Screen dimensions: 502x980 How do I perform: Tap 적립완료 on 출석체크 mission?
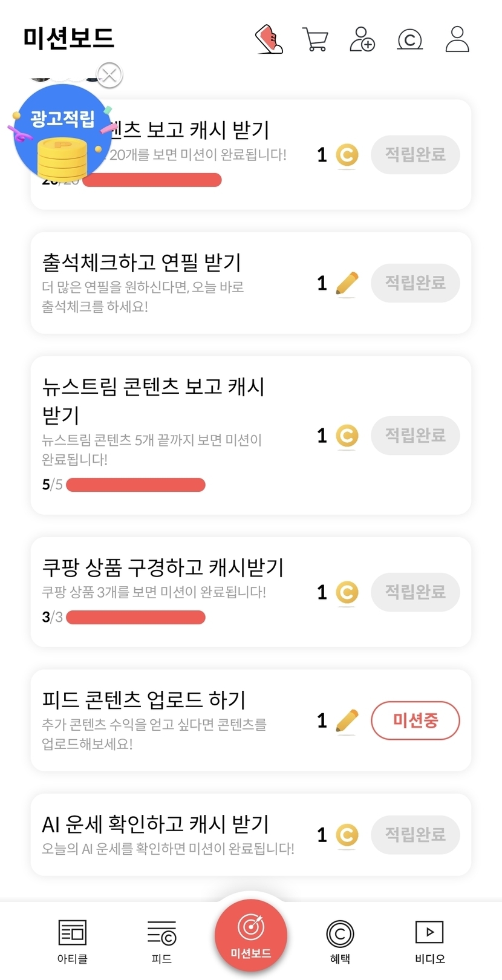[x=415, y=283]
